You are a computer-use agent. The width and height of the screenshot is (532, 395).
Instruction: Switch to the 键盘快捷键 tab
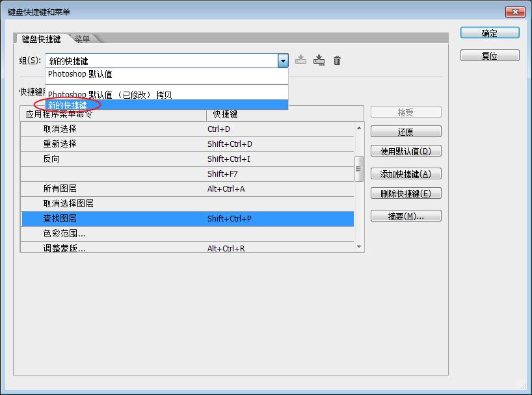pos(41,39)
